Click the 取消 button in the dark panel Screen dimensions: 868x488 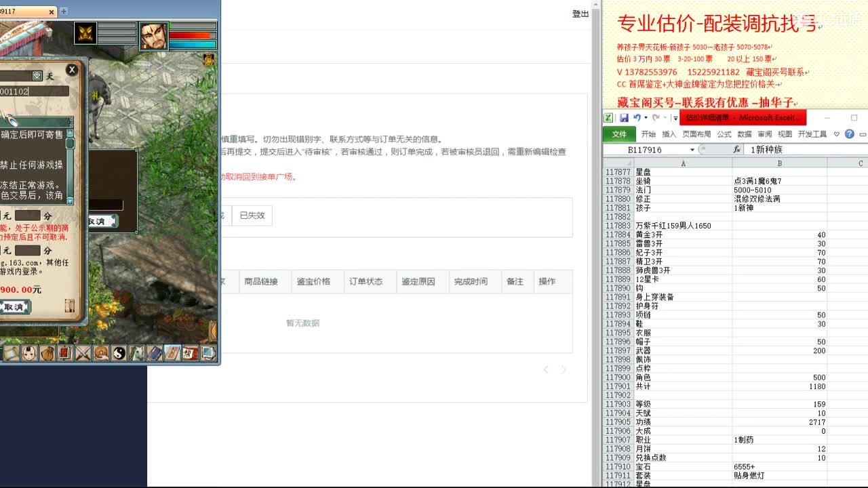point(102,221)
